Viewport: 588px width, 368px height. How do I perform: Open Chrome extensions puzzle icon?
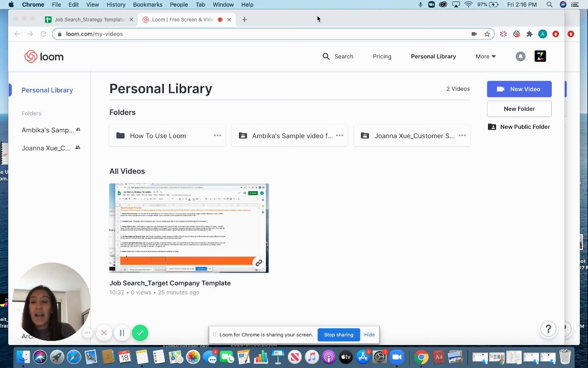529,34
